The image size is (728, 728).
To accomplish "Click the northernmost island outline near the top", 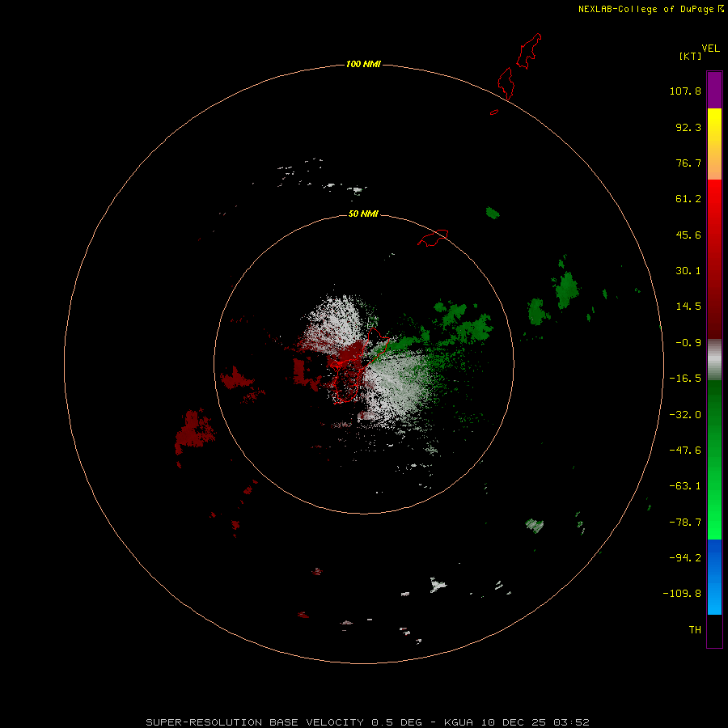I will coord(529,51).
